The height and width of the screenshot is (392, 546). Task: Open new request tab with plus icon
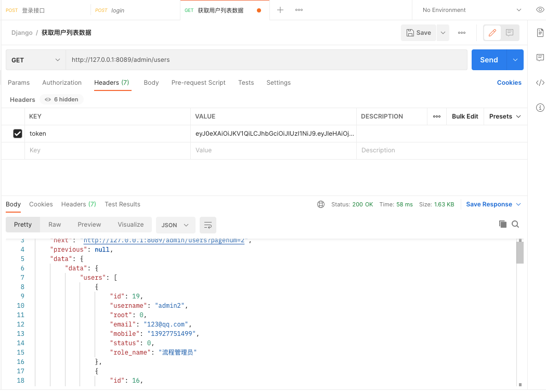point(280,10)
